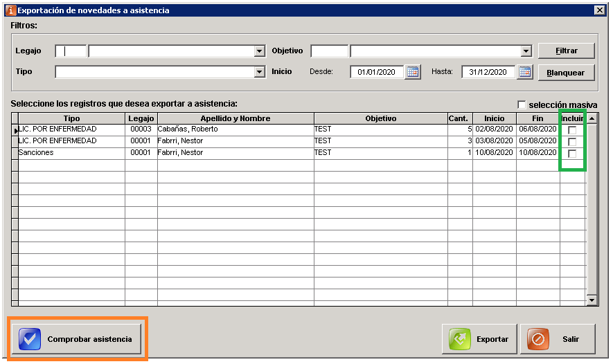Click the application icon in title bar
613x364 pixels.
click(x=11, y=10)
